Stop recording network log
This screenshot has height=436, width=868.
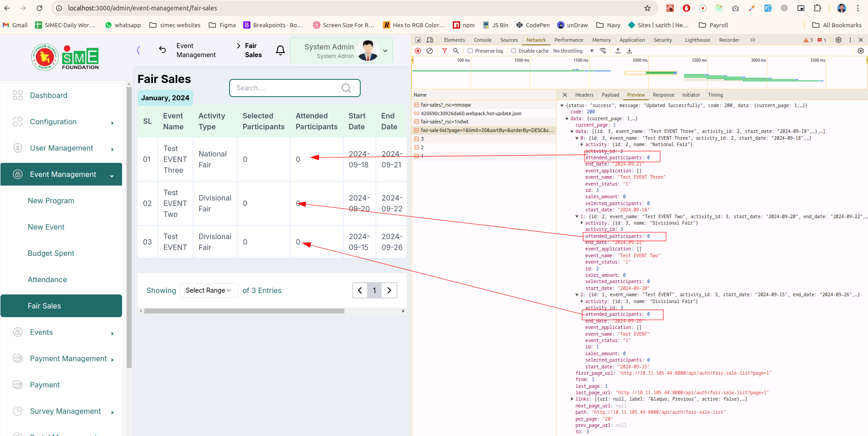click(x=418, y=51)
